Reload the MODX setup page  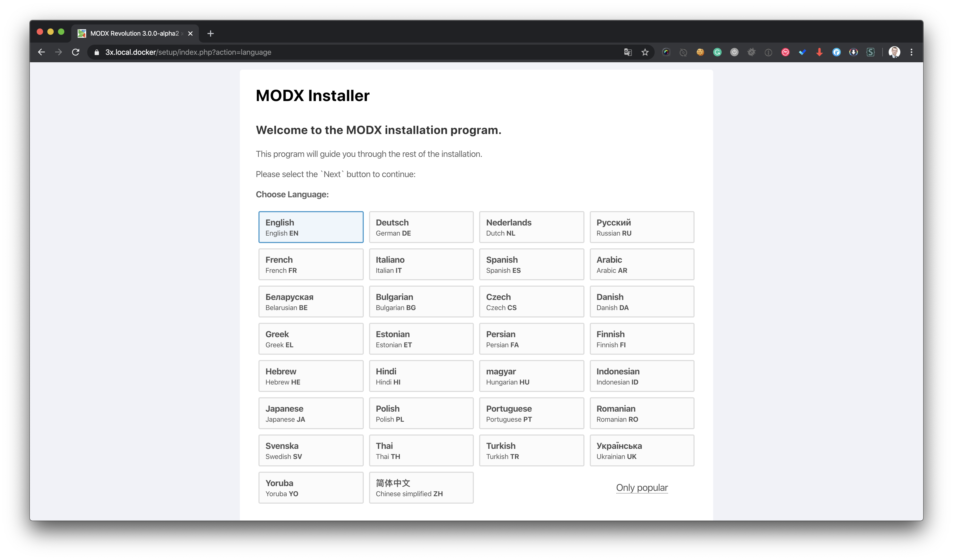[76, 52]
